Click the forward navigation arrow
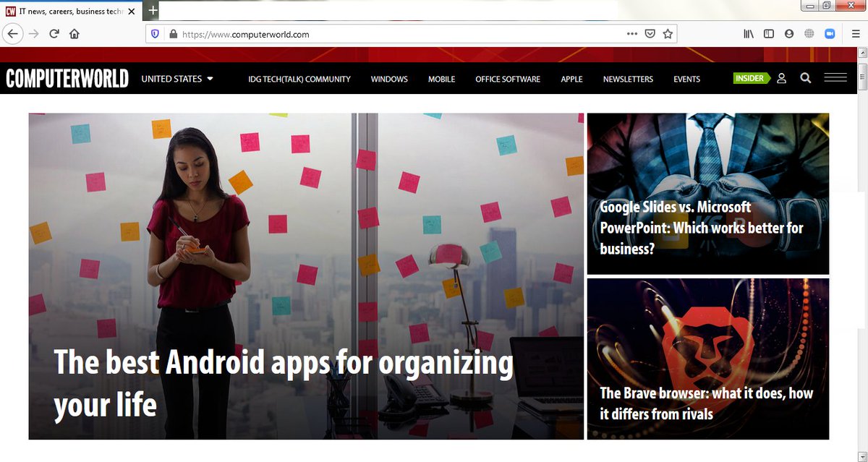The image size is (868, 462). coord(33,33)
